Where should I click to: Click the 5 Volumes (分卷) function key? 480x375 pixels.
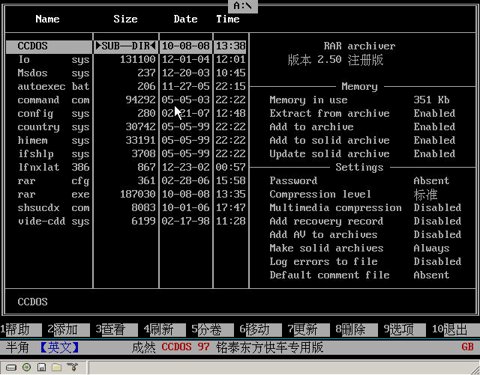[x=213, y=330]
